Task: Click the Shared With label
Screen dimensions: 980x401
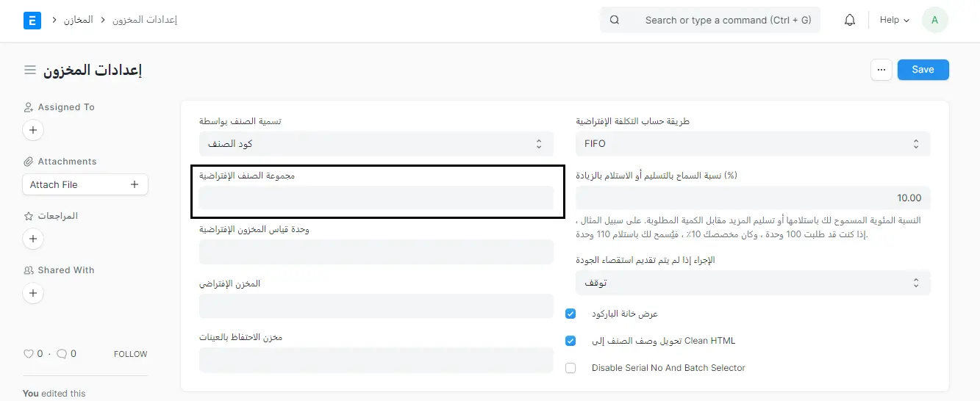Action: [66, 270]
